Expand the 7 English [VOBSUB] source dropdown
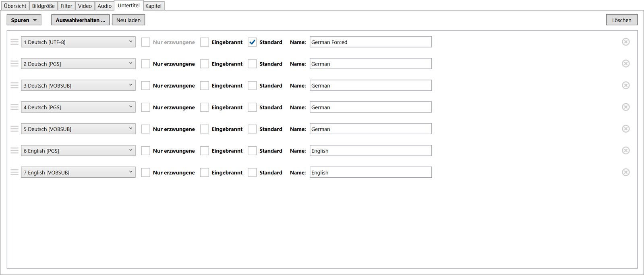The image size is (644, 275). coord(78,172)
